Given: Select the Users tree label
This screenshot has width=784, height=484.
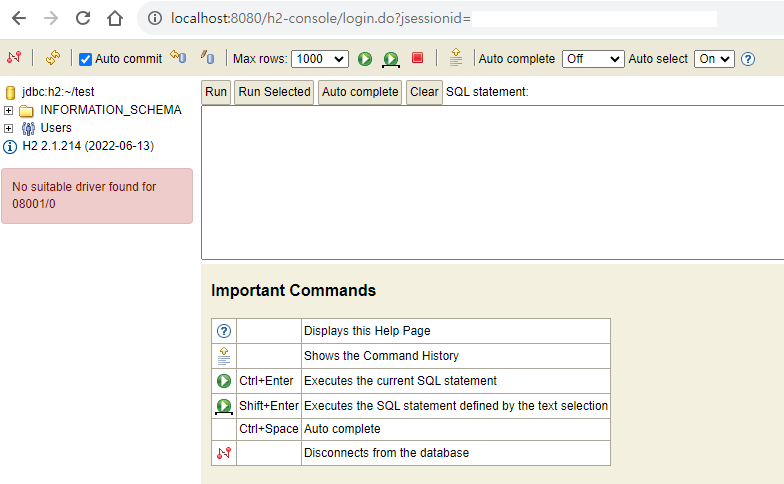Looking at the screenshot, I should 56,128.
